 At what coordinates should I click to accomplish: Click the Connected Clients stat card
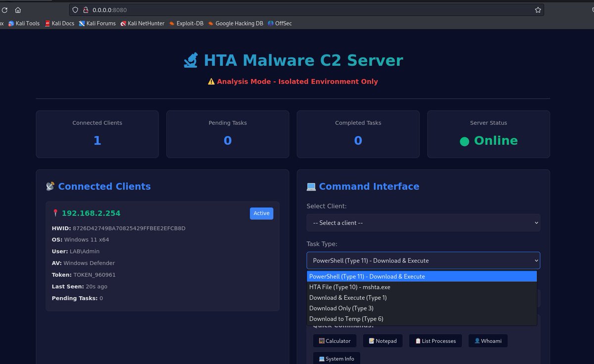pos(97,134)
